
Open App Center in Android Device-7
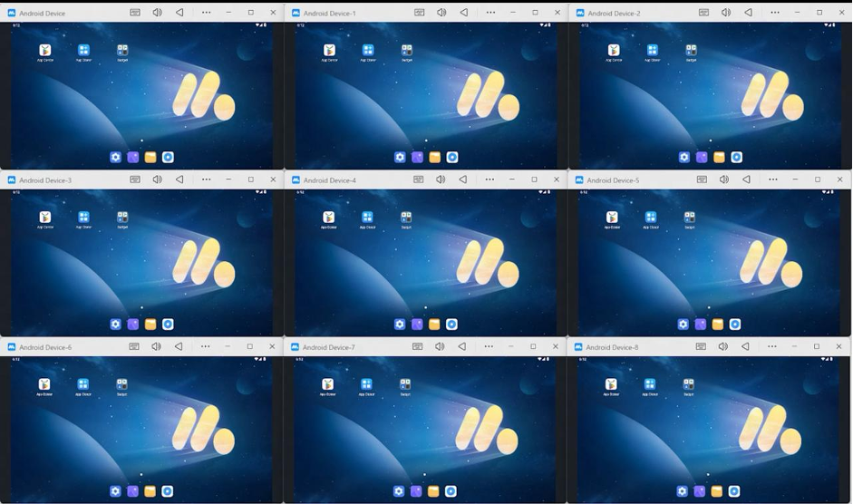point(327,384)
